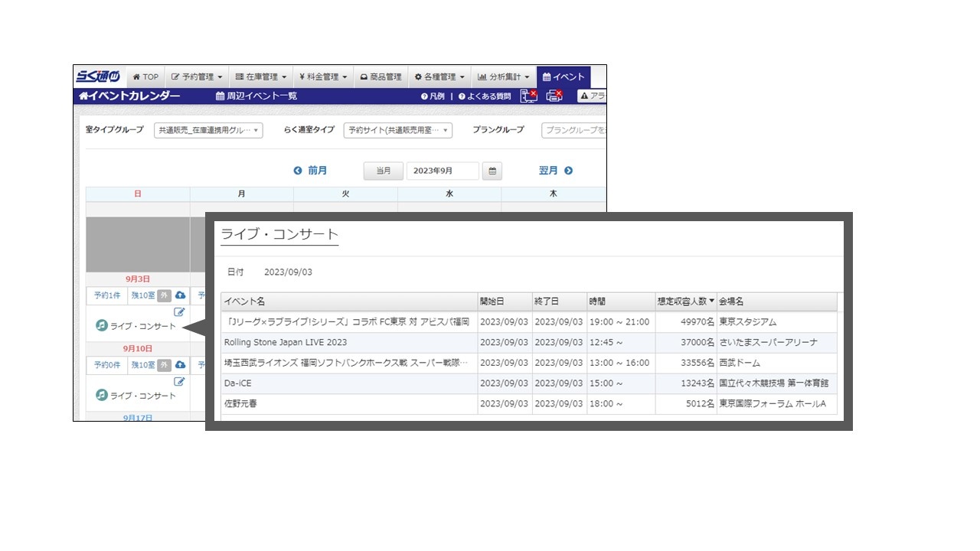Click the edit pencil icon for 9月3日
Image resolution: width=980 pixels, height=551 pixels.
point(180,311)
